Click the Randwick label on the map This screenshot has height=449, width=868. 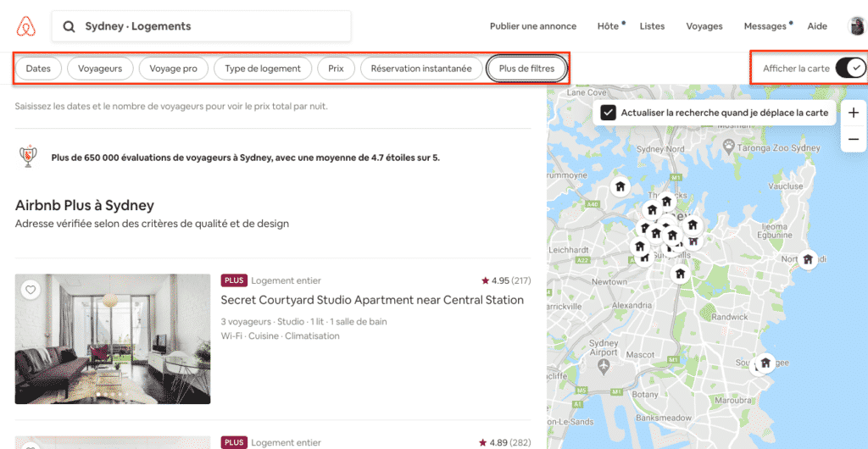(729, 317)
